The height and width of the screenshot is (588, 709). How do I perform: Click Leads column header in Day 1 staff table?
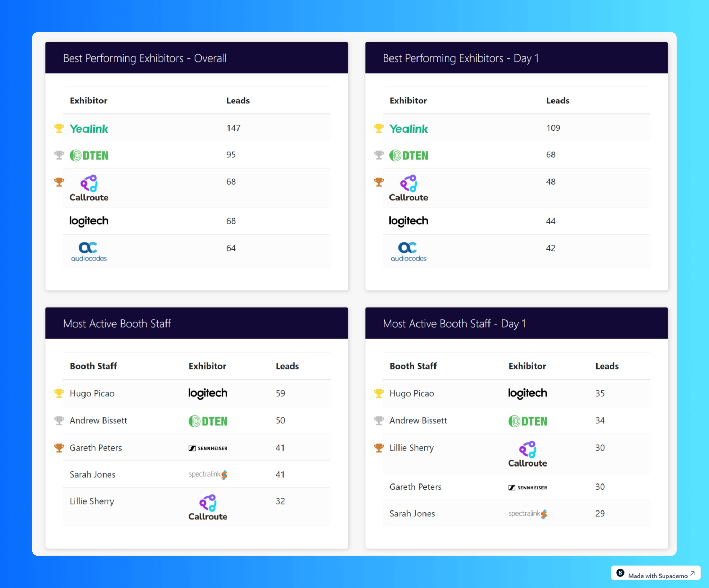(607, 366)
